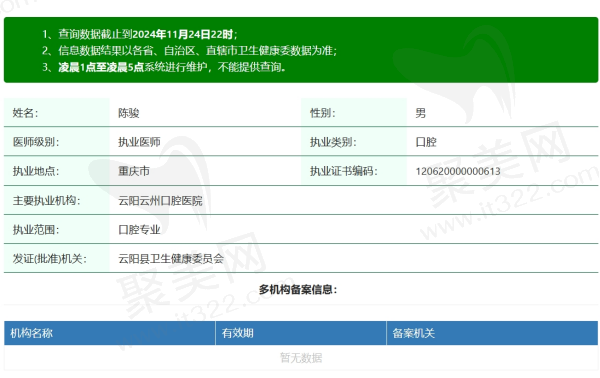This screenshot has width=600, height=378.
Task: Select the 口腔专业 scope value
Action: click(x=139, y=230)
